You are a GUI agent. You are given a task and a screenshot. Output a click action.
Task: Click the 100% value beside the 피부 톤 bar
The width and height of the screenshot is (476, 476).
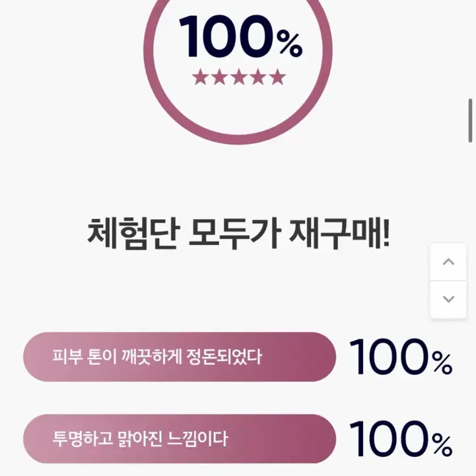click(401, 357)
